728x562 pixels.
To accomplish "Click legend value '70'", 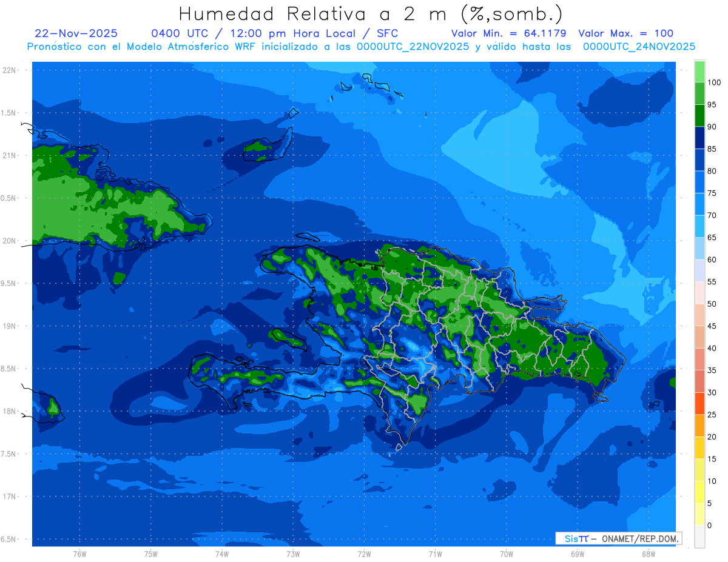I will 712,215.
